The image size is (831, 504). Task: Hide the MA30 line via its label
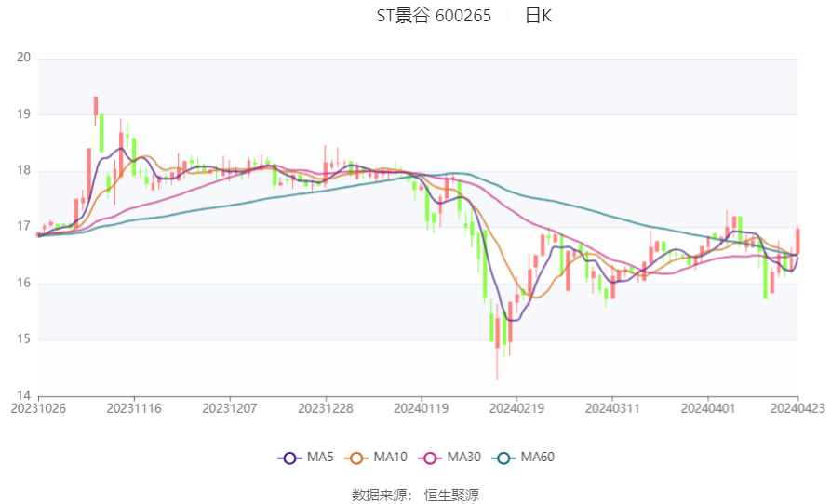point(463,457)
